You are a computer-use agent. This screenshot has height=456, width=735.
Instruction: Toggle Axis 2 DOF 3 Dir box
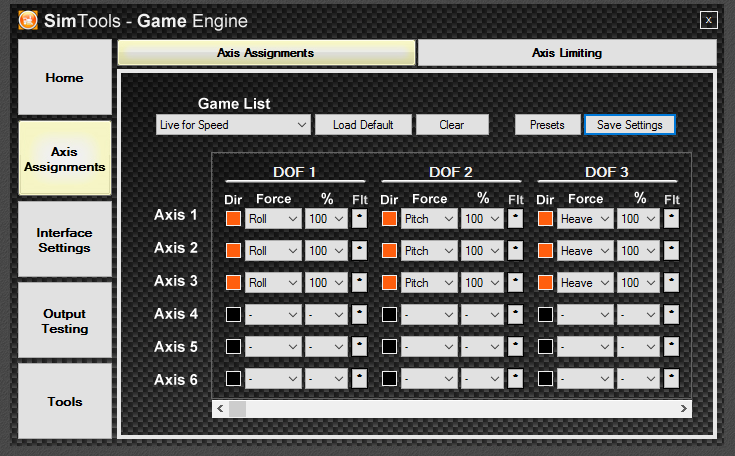(x=545, y=250)
